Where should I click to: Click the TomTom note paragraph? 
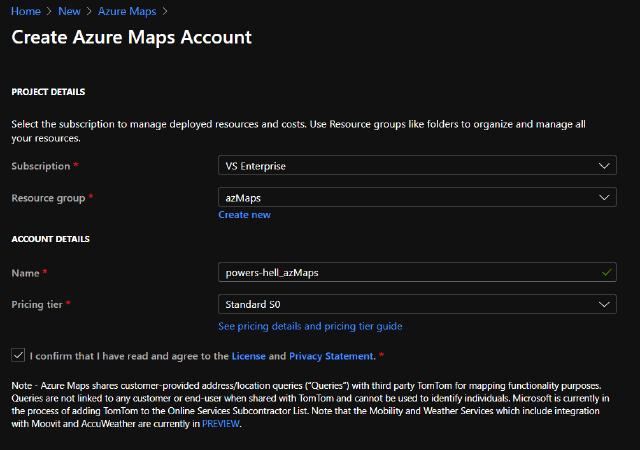(x=310, y=405)
